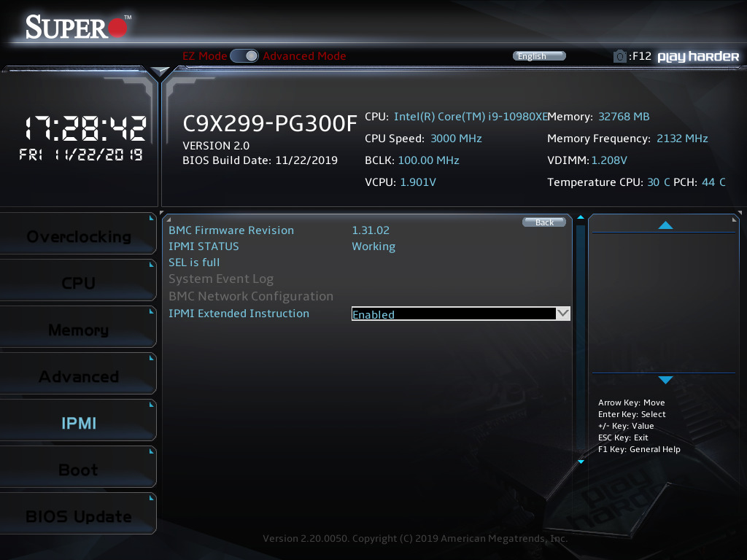Click the Back button
Viewport: 747px width, 560px height.
[544, 222]
